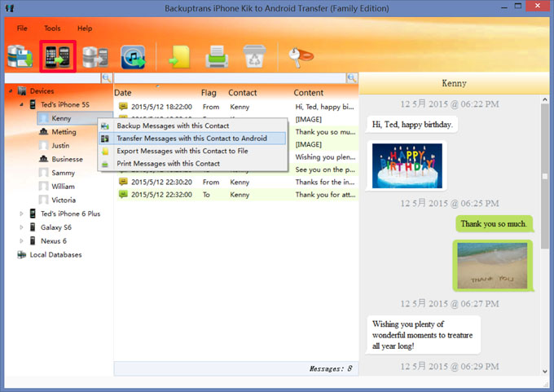Select the Sammy contact

point(63,173)
